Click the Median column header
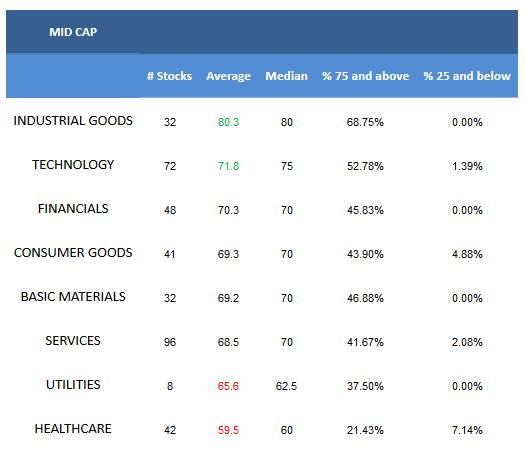Screen dimensions: 525x449 point(286,76)
